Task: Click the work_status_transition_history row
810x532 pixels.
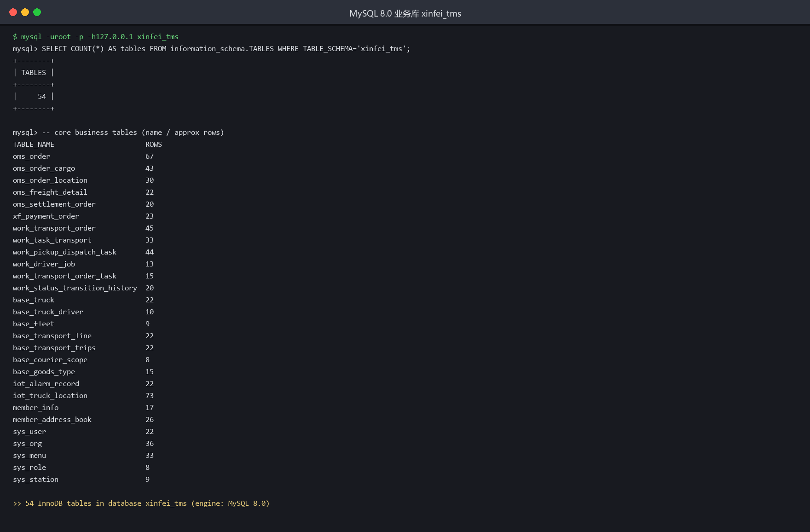Action: tap(83, 288)
